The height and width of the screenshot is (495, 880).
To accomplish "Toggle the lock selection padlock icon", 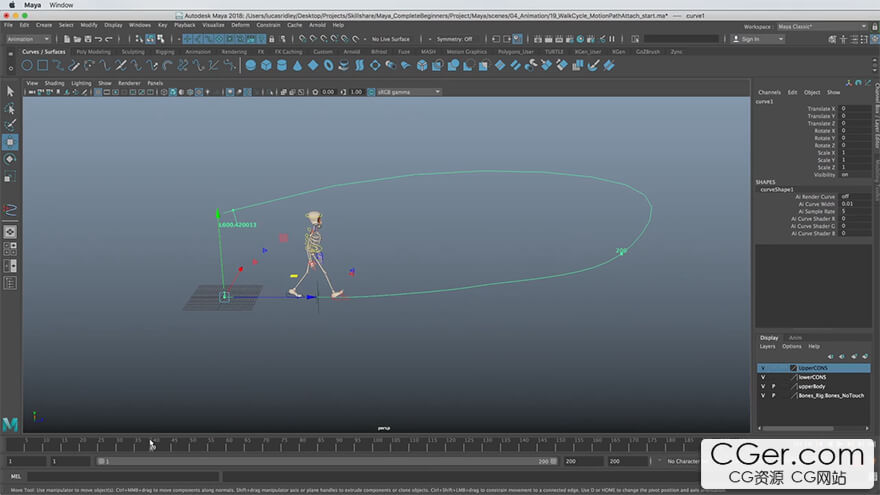I will pos(272,39).
